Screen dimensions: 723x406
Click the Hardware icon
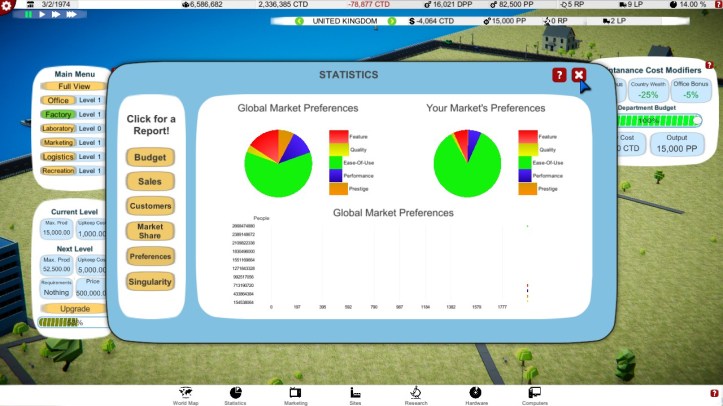pos(477,393)
